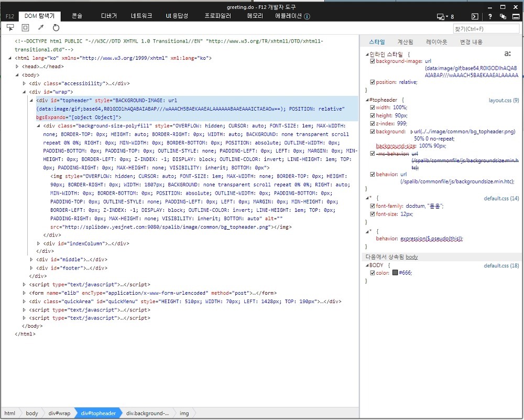Click the F12 label button

pos(9,16)
